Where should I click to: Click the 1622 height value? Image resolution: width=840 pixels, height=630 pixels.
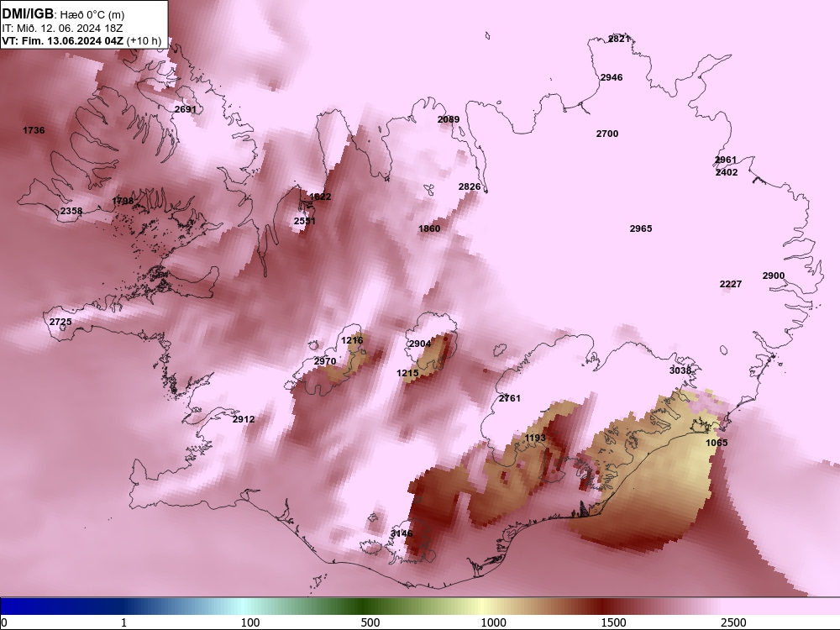[x=320, y=197]
